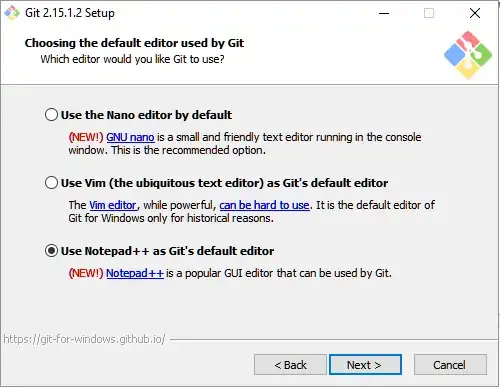Click the greyed-out maximize window button
The image size is (500, 388).
coord(429,13)
